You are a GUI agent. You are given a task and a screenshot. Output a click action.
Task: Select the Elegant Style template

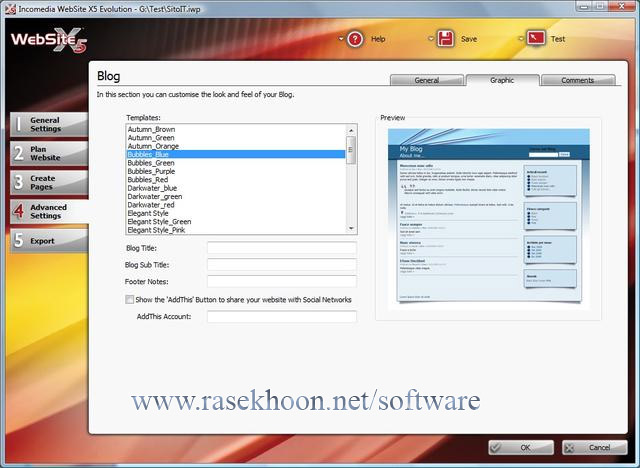[236, 213]
